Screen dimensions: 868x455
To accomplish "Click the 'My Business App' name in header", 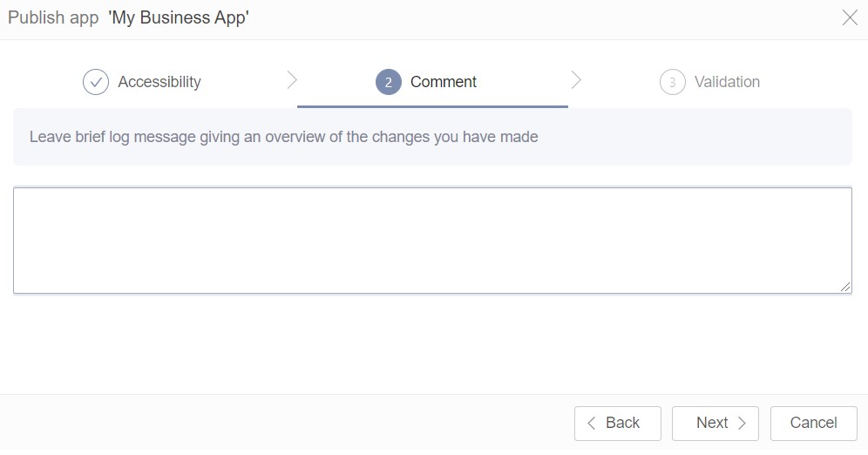I will point(179,18).
